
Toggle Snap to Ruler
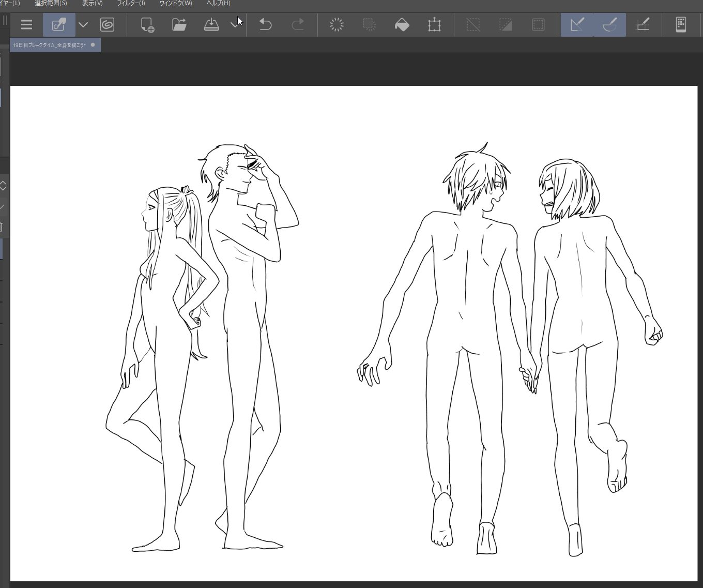[577, 25]
